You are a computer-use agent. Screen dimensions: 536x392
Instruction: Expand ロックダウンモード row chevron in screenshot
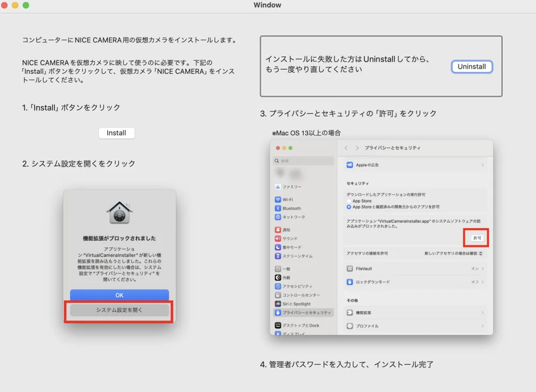pos(483,282)
